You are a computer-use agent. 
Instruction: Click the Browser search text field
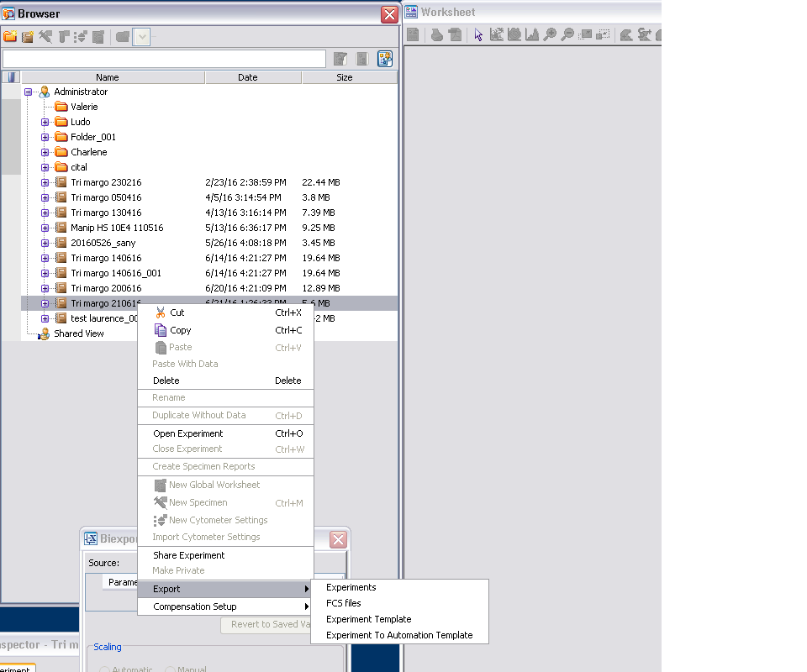click(164, 59)
